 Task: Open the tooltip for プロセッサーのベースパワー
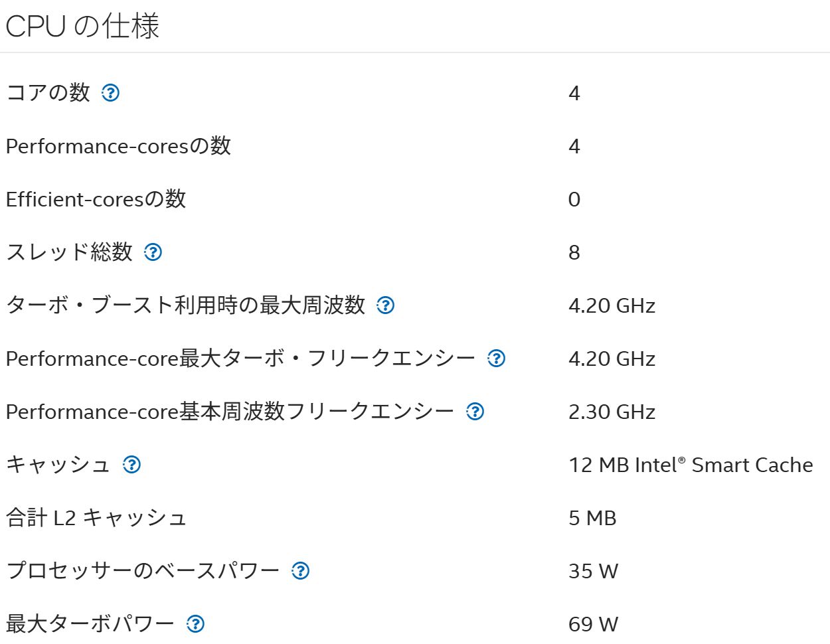coord(300,572)
